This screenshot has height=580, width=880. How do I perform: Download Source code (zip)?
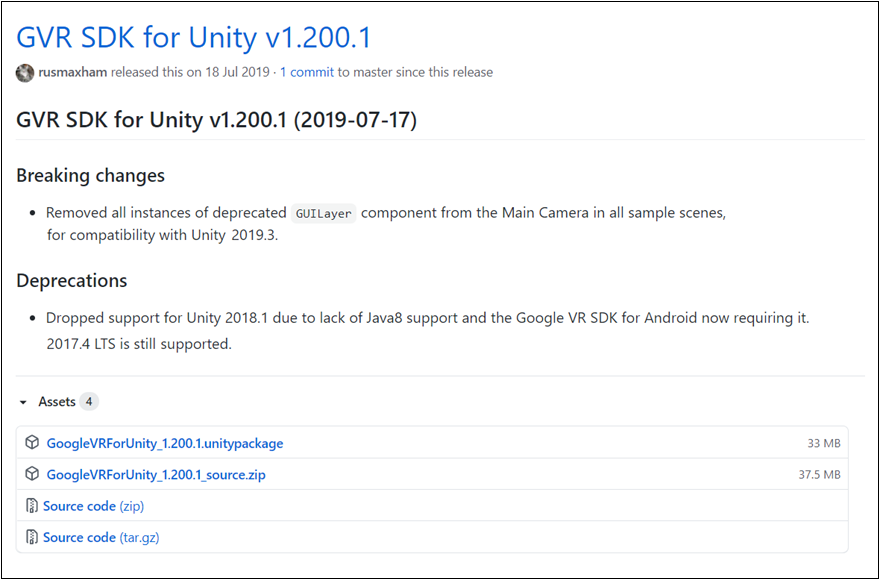pyautogui.click(x=94, y=506)
